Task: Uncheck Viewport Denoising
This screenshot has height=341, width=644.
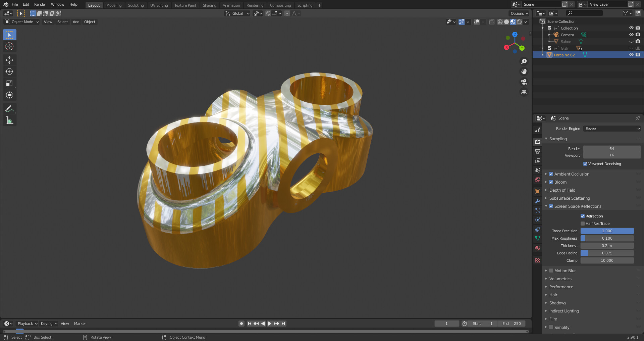Action: point(585,164)
